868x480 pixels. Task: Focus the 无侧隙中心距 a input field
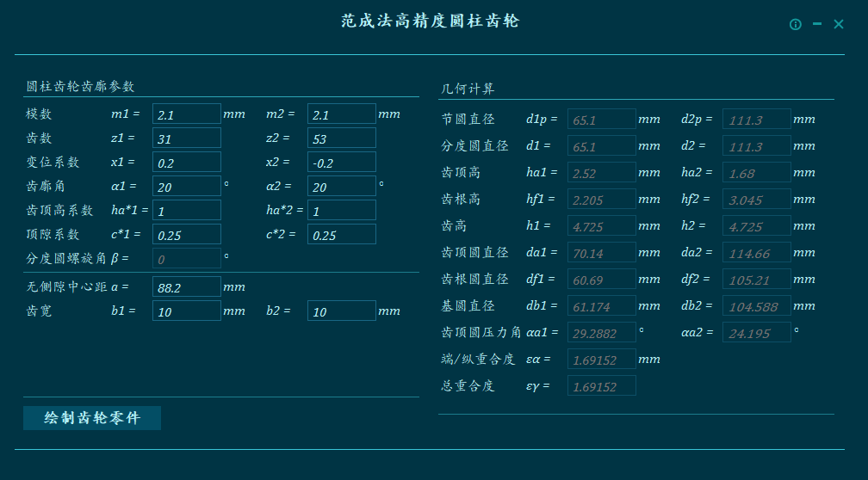pos(187,287)
